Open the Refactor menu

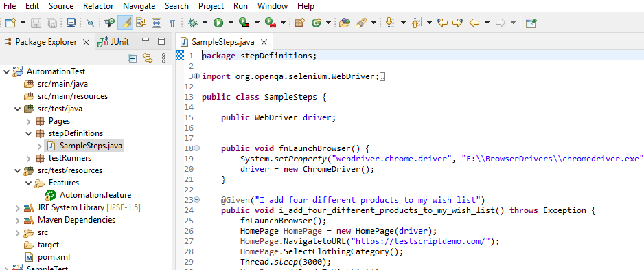[x=98, y=6]
